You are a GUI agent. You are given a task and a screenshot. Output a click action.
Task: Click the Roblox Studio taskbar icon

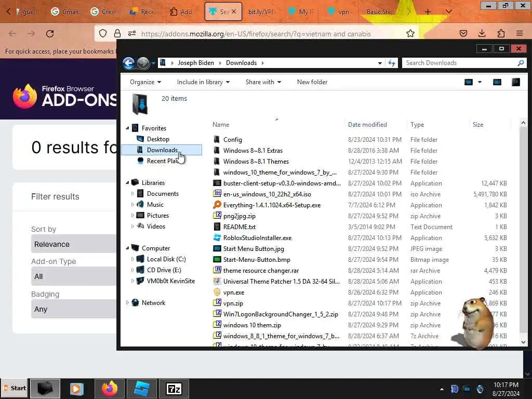tap(141, 389)
